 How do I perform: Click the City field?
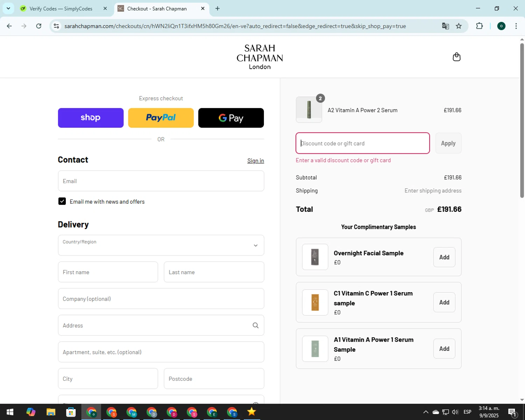(108, 379)
